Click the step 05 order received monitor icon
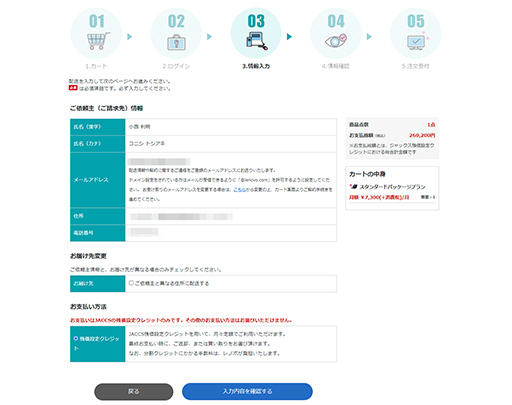This screenshot has width=512, height=405. [x=416, y=42]
